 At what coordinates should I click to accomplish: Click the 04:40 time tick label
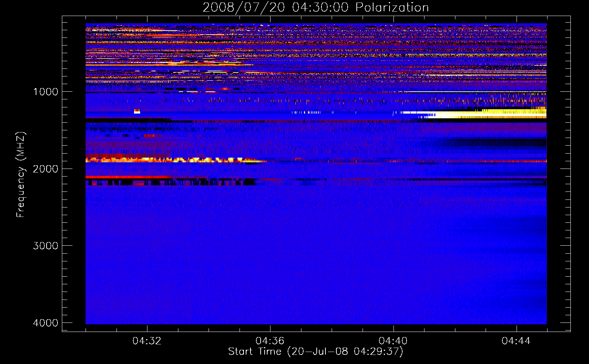tap(393, 341)
